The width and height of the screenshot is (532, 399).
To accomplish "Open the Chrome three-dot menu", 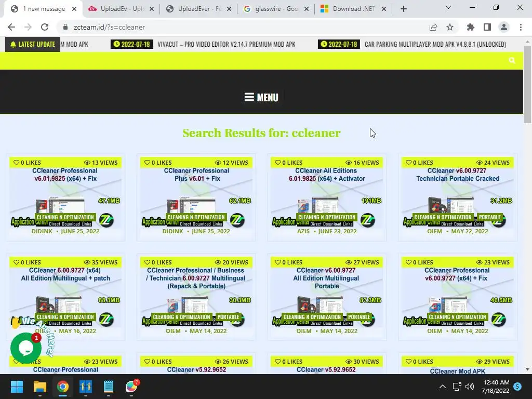I will tap(521, 27).
